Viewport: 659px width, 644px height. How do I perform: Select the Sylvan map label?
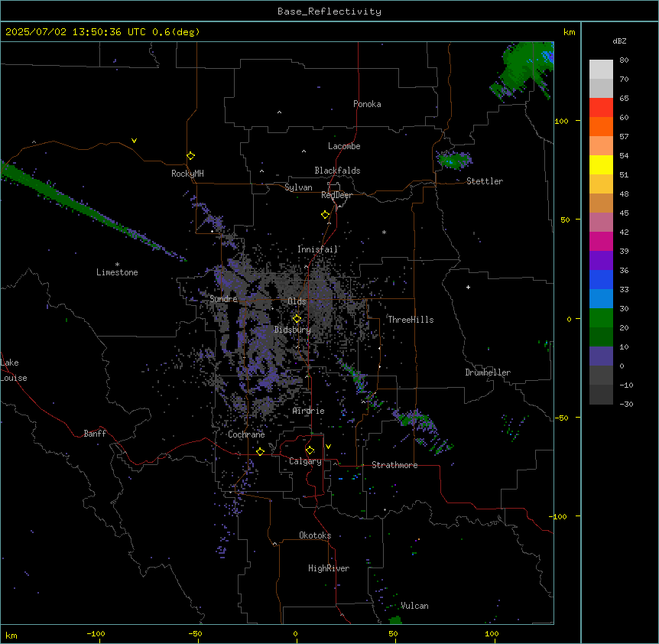coord(298,187)
